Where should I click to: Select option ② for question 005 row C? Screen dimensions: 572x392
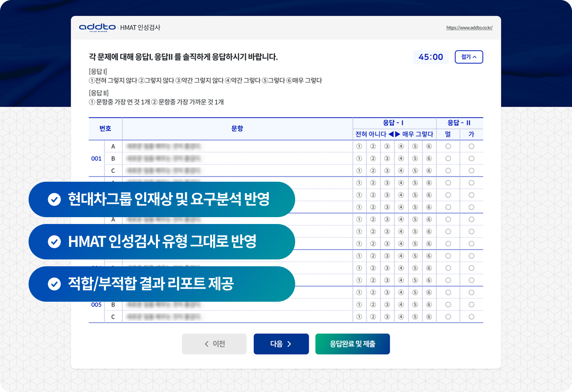coord(373,317)
